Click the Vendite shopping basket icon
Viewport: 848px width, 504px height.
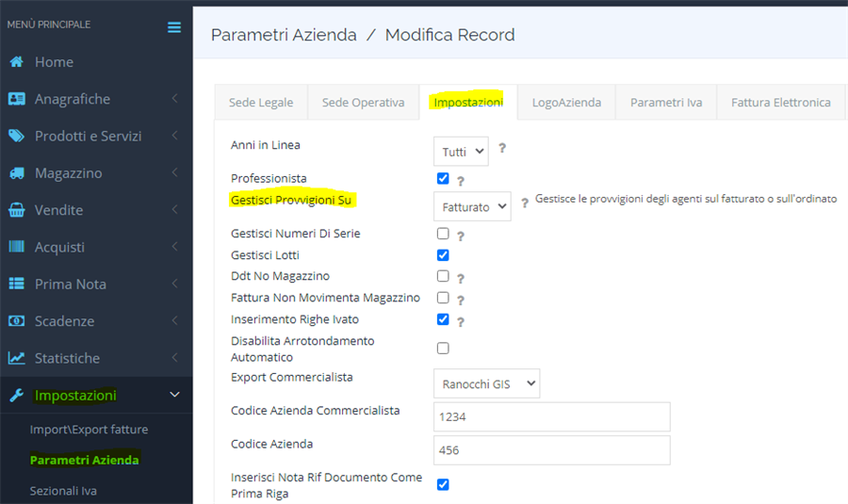point(17,210)
